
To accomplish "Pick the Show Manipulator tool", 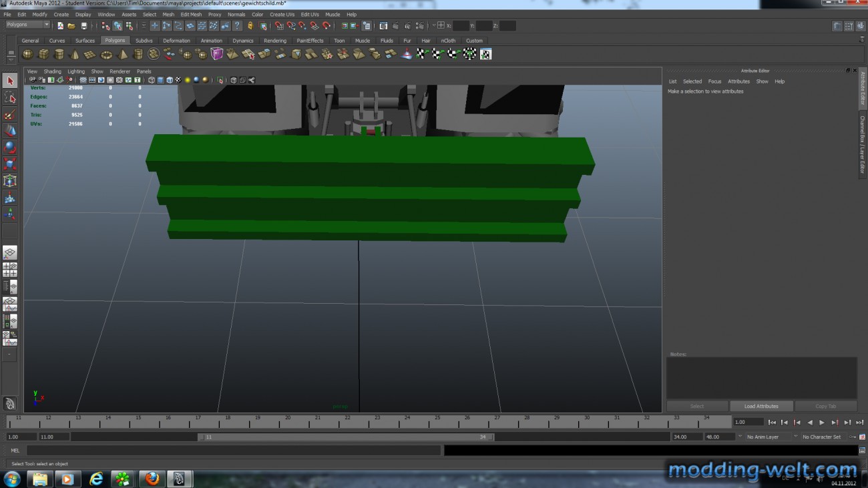I will coord(10,214).
